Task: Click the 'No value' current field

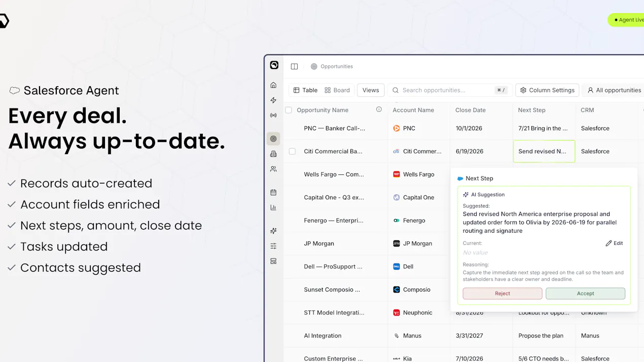Action: 475,252
